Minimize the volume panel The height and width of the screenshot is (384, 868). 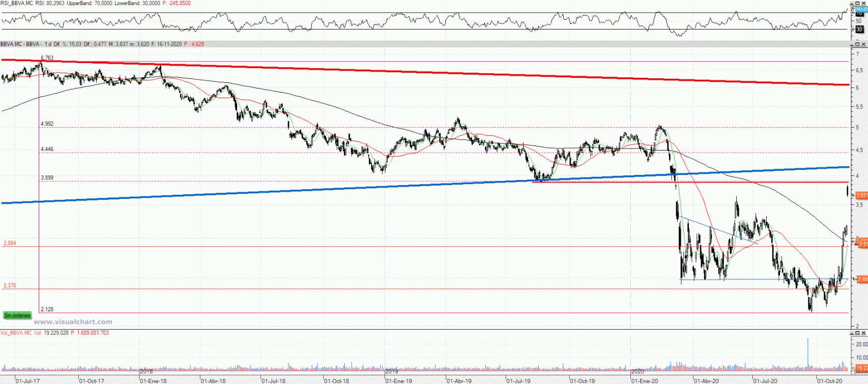click(x=852, y=333)
